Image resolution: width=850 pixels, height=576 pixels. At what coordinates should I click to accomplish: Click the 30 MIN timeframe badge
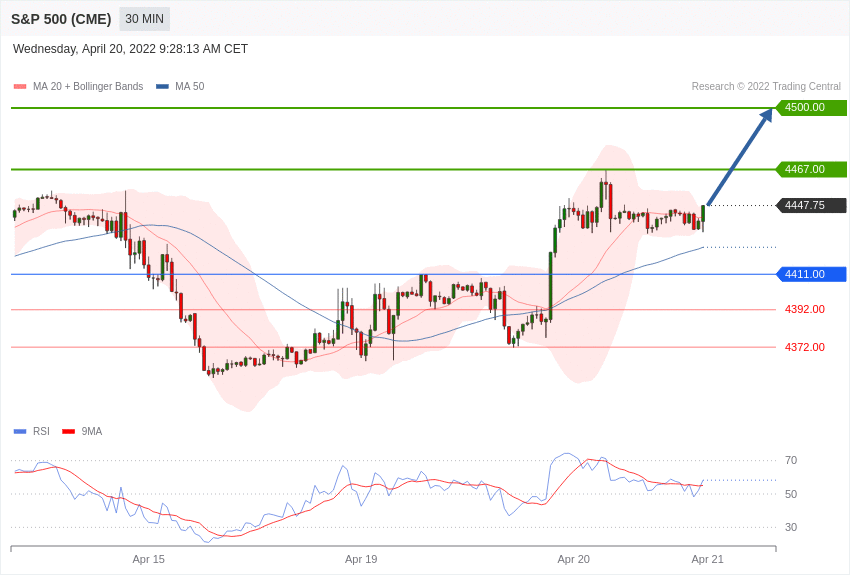point(144,19)
